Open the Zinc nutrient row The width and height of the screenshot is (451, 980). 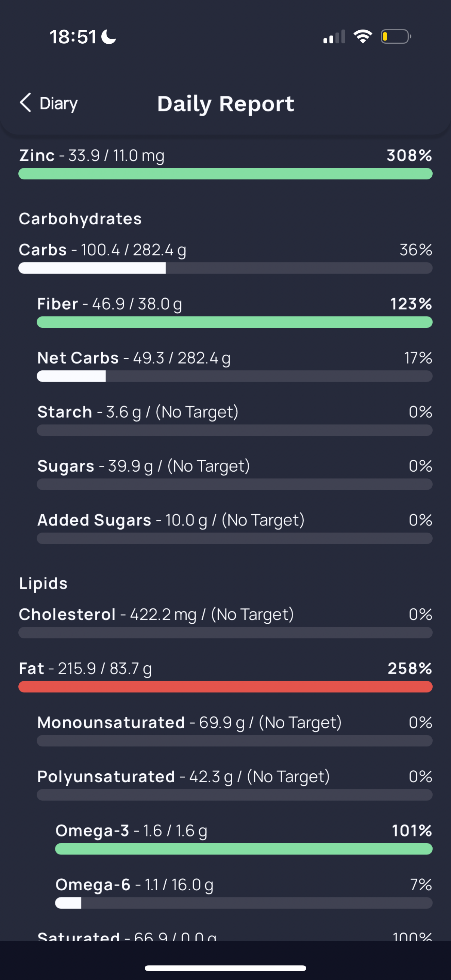pyautogui.click(x=225, y=163)
